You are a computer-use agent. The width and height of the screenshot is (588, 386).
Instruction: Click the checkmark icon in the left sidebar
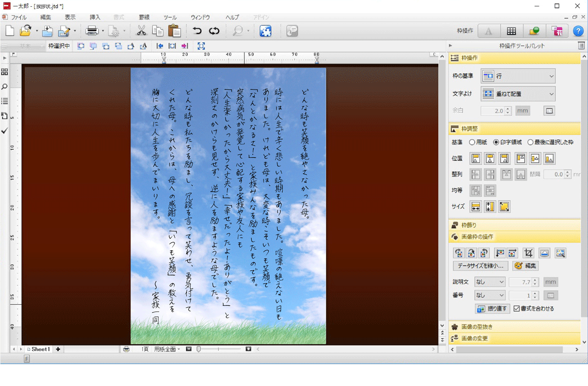click(x=5, y=131)
